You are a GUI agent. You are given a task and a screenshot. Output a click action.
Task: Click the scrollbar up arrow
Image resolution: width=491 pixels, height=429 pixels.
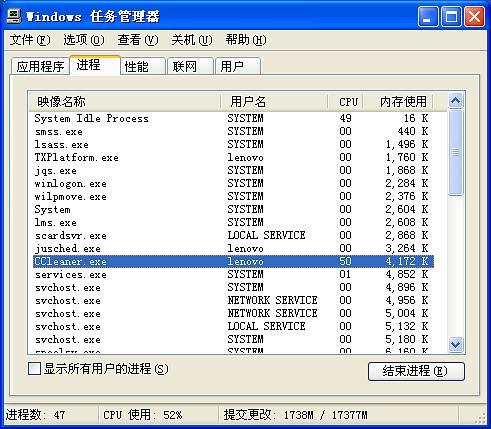click(455, 101)
